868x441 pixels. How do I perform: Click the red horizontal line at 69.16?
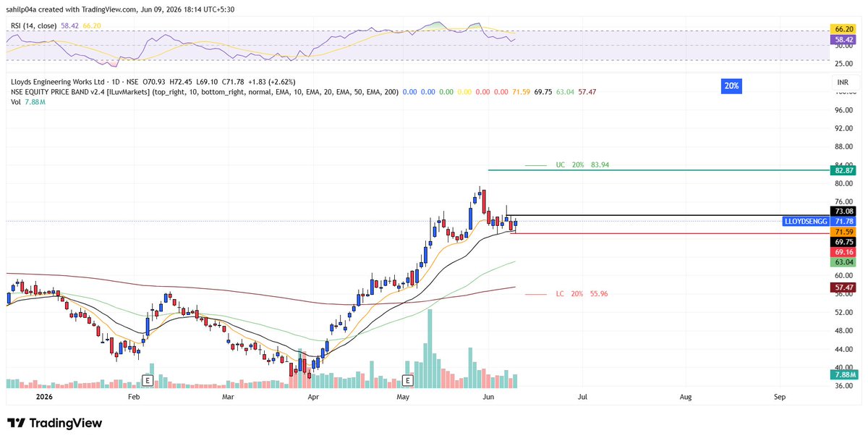pos(671,233)
